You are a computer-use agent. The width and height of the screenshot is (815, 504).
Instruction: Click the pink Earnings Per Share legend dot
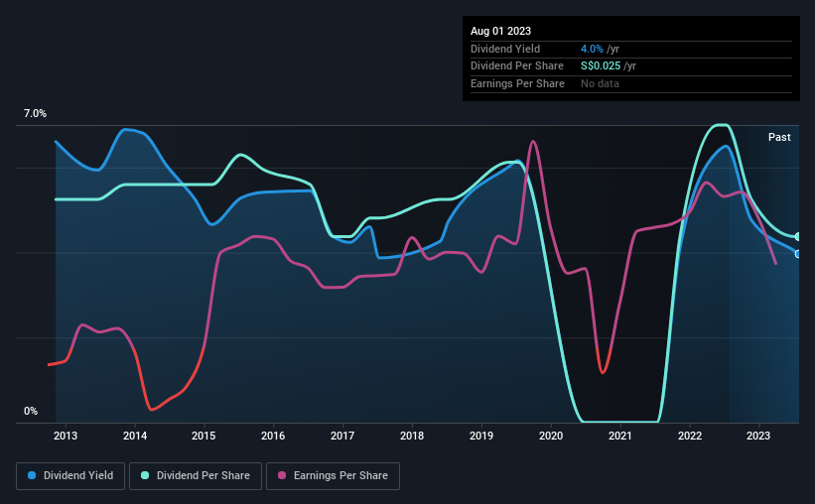point(282,475)
